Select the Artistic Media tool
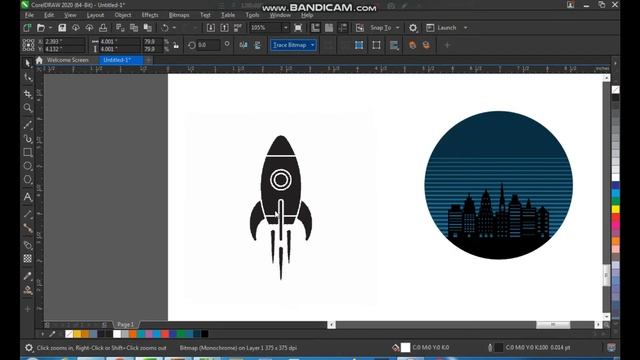 (28, 139)
